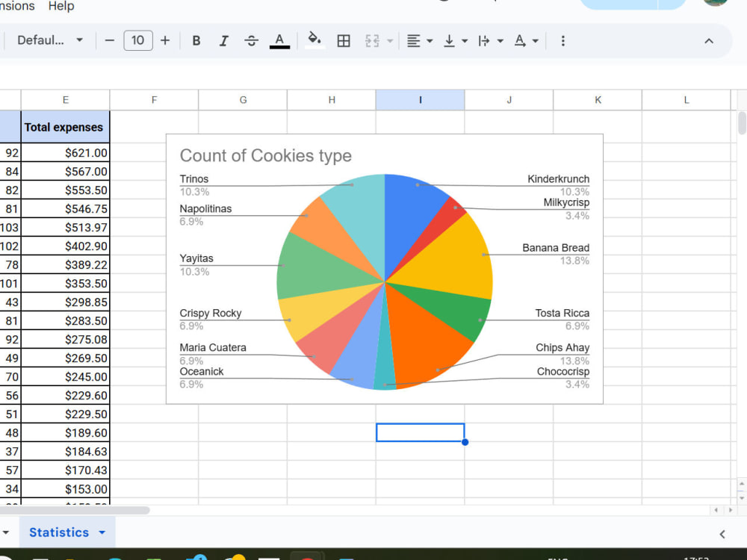Image resolution: width=747 pixels, height=560 pixels.
Task: Open the Help menu
Action: pos(61,6)
